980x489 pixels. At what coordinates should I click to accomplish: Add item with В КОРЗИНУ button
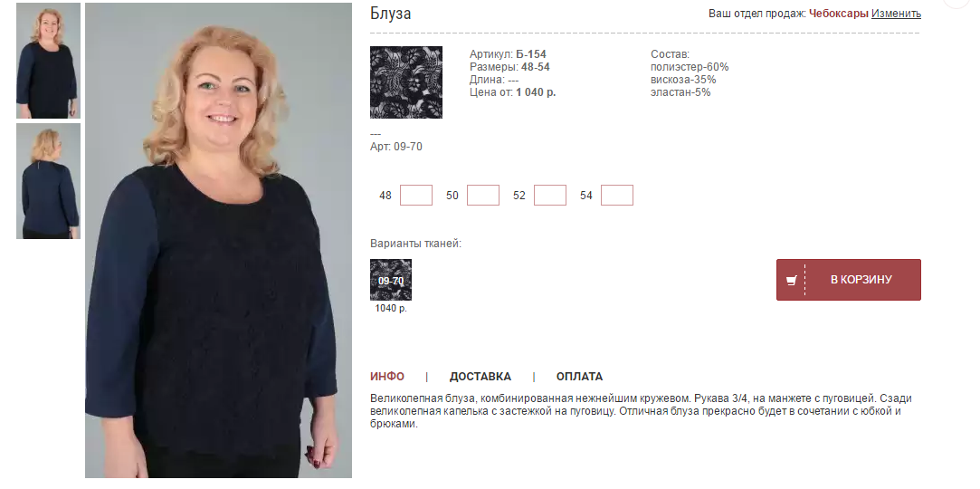[848, 280]
